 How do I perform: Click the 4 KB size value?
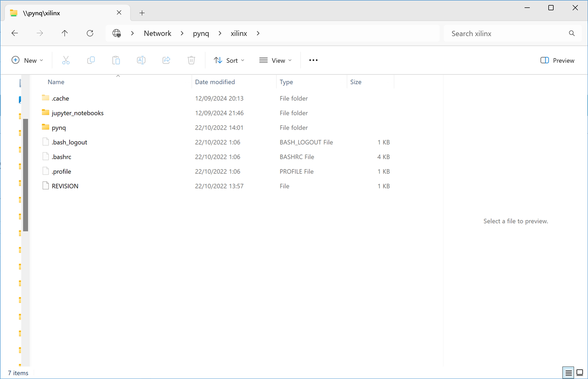[x=383, y=157]
